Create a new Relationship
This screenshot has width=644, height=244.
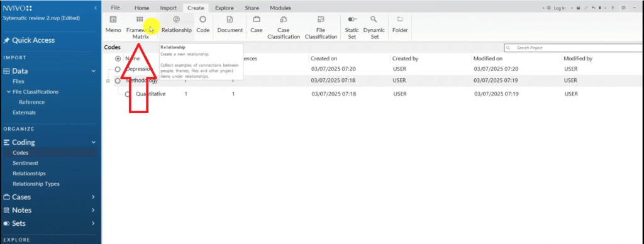click(176, 25)
